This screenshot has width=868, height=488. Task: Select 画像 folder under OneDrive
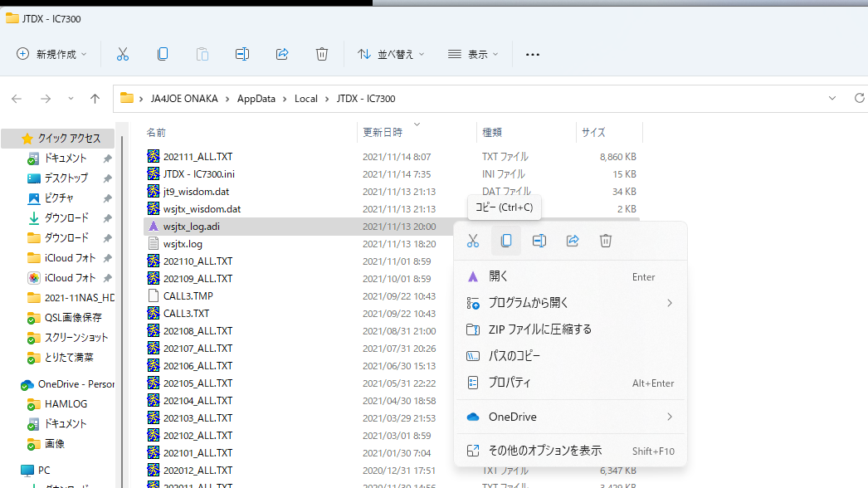54,444
